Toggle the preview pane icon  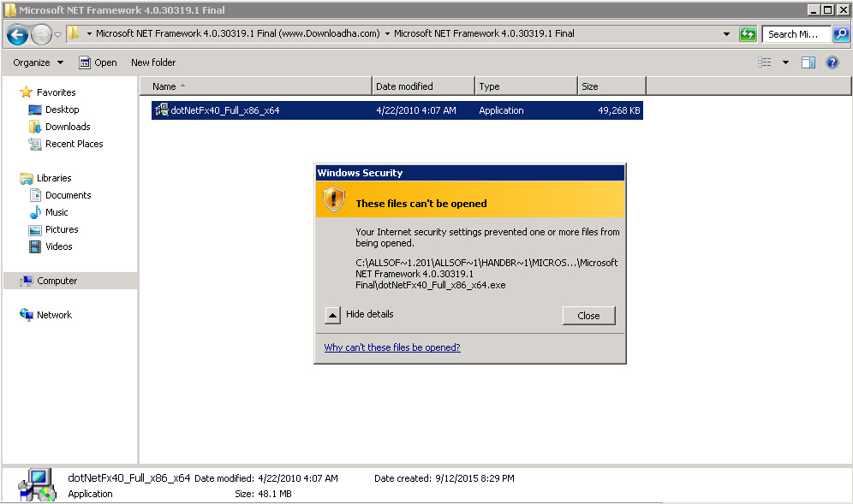click(x=808, y=62)
